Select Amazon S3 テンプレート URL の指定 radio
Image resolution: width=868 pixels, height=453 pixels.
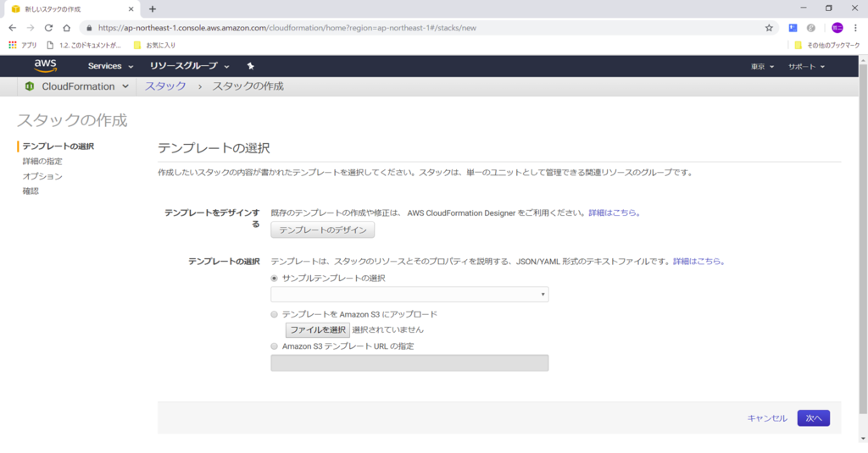point(274,346)
